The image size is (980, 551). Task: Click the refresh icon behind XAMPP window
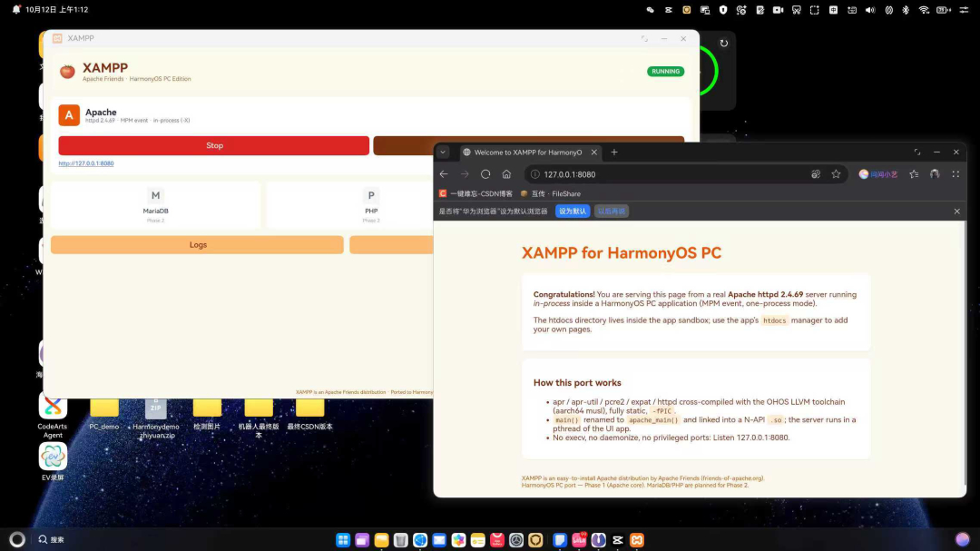click(x=724, y=44)
